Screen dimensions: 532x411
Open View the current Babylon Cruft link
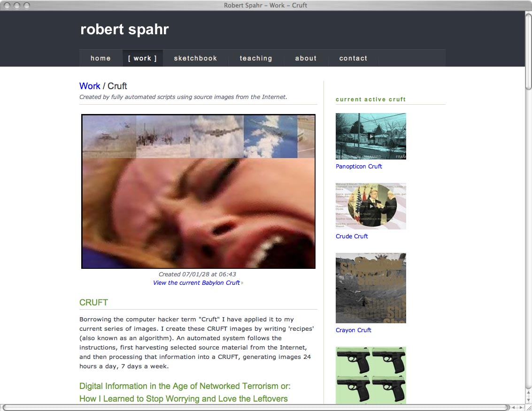click(196, 283)
